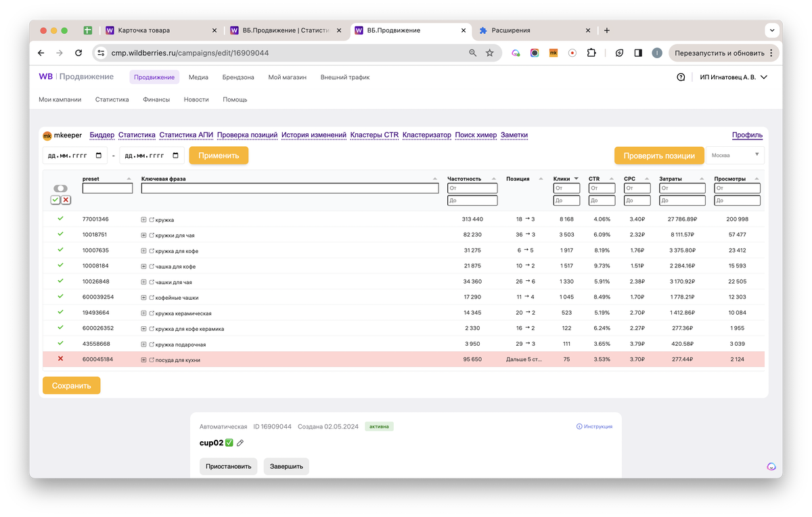
Task: Open external link icon for кофейные чашки
Action: click(152, 298)
